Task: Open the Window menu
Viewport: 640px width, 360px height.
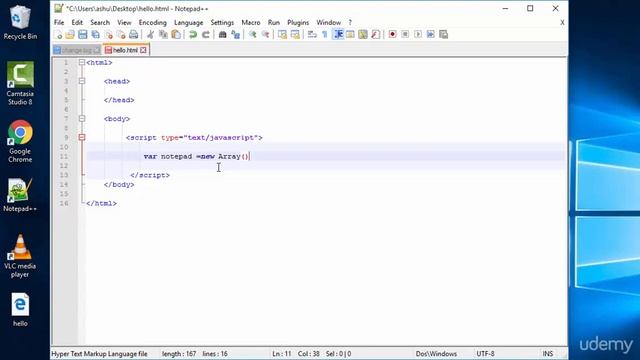Action: coord(329,22)
